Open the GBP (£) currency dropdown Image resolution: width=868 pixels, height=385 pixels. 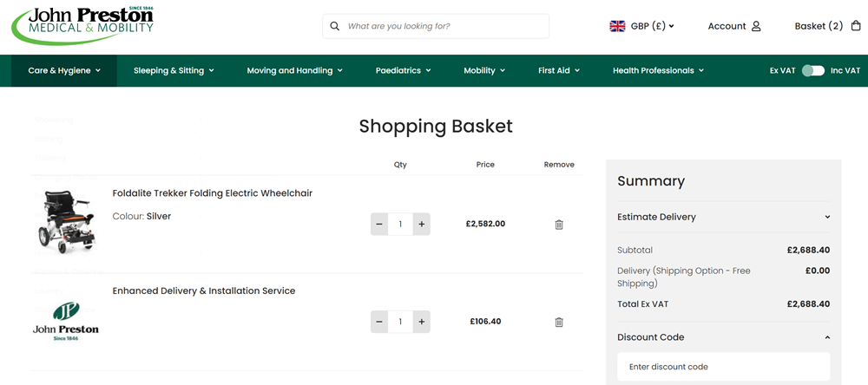point(642,26)
